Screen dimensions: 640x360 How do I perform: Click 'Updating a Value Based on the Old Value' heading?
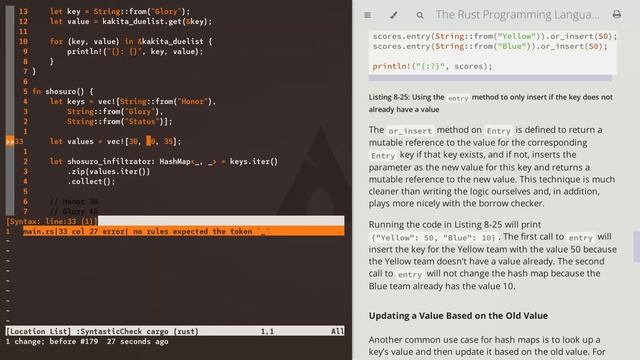click(458, 316)
